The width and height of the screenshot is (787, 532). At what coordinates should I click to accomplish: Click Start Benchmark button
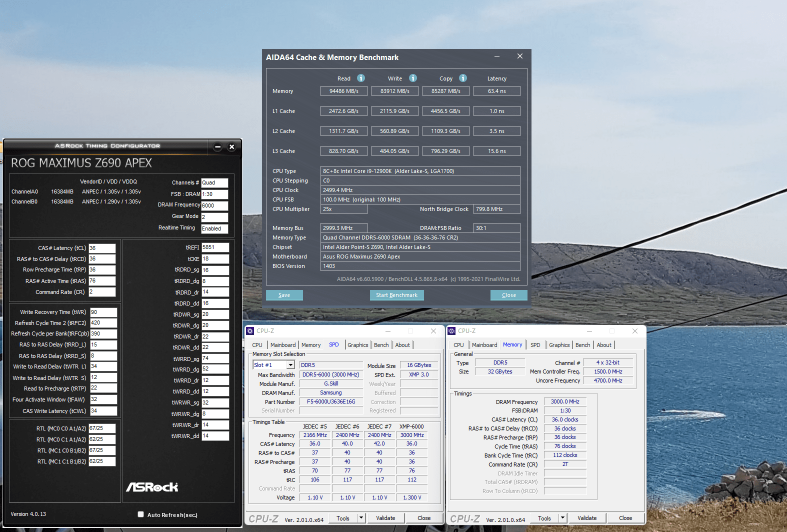click(x=397, y=295)
